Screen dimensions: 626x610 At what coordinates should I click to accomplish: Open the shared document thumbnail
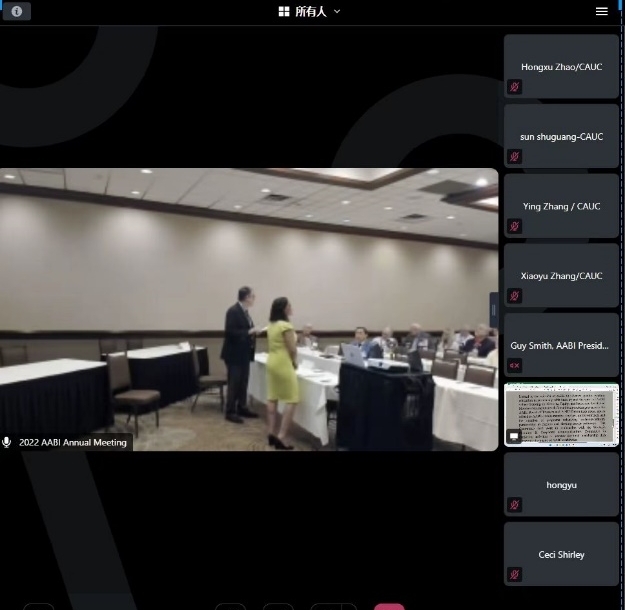pyautogui.click(x=561, y=414)
